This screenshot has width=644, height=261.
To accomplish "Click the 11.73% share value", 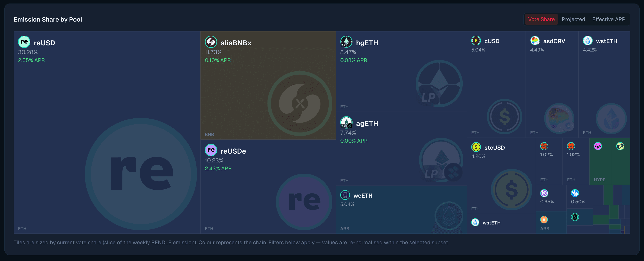I will 213,52.
